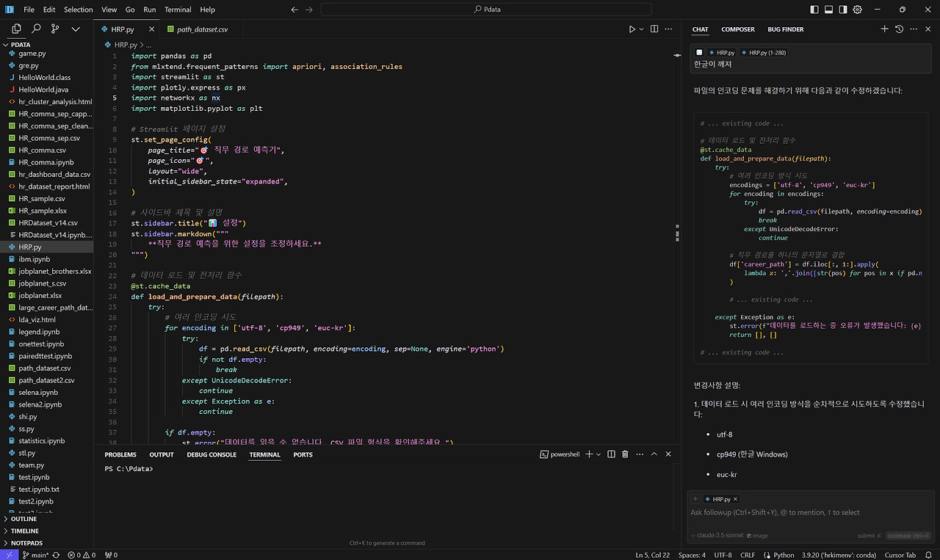The image size is (940, 560).
Task: Maximize the terminal panel
Action: pyautogui.click(x=654, y=454)
